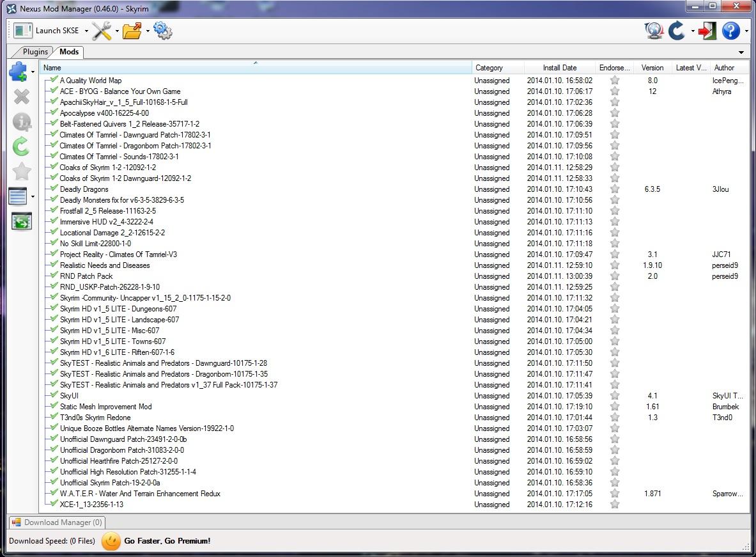
Task: Sort by Author column header
Action: [730, 68]
